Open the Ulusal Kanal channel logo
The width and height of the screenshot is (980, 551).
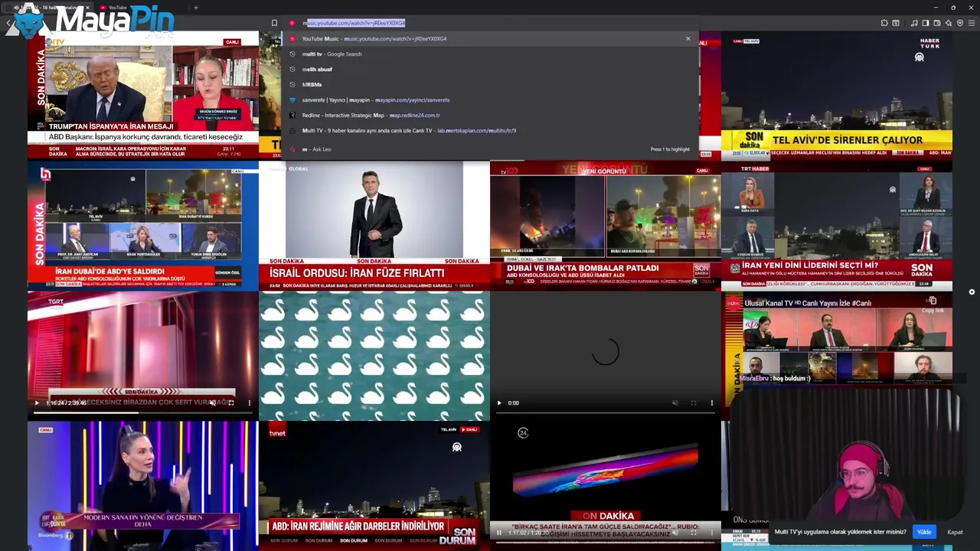click(x=734, y=303)
